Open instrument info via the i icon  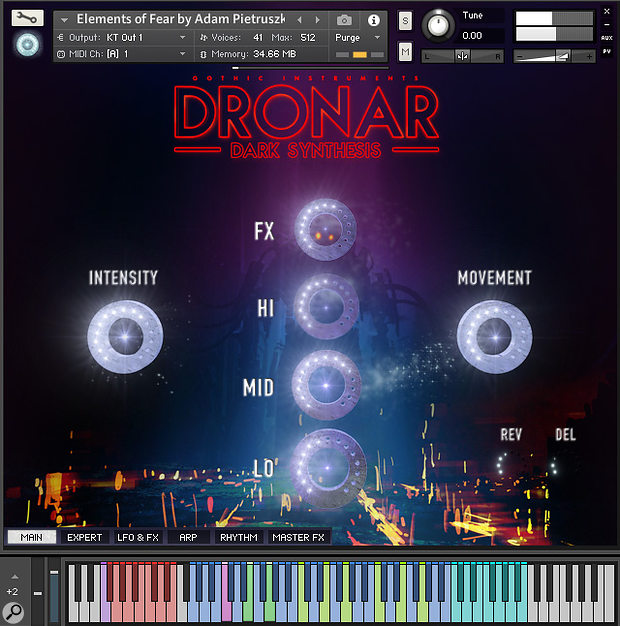click(x=374, y=20)
